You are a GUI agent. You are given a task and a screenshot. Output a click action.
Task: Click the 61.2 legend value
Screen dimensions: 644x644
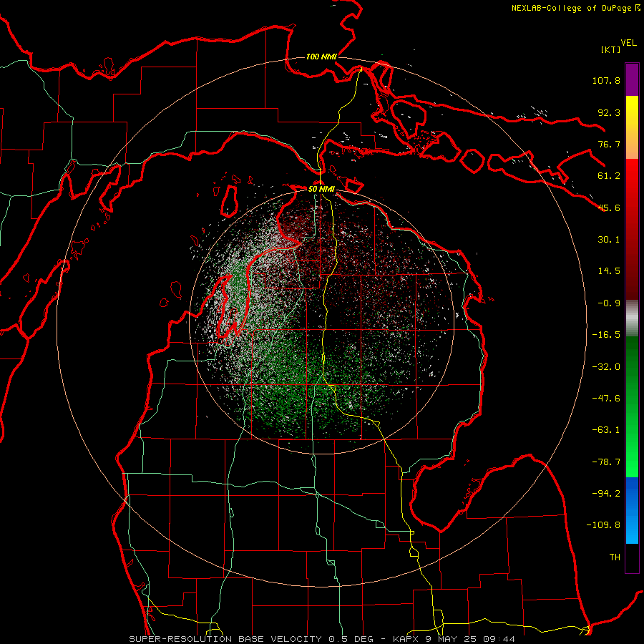click(609, 176)
